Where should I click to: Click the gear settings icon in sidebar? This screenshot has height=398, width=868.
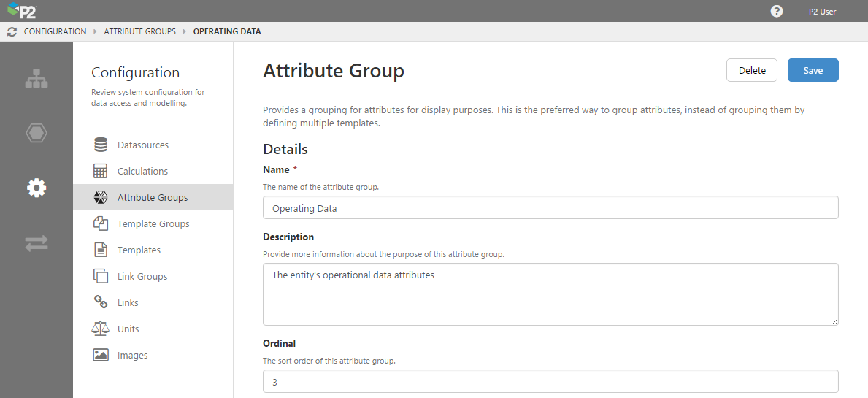37,188
